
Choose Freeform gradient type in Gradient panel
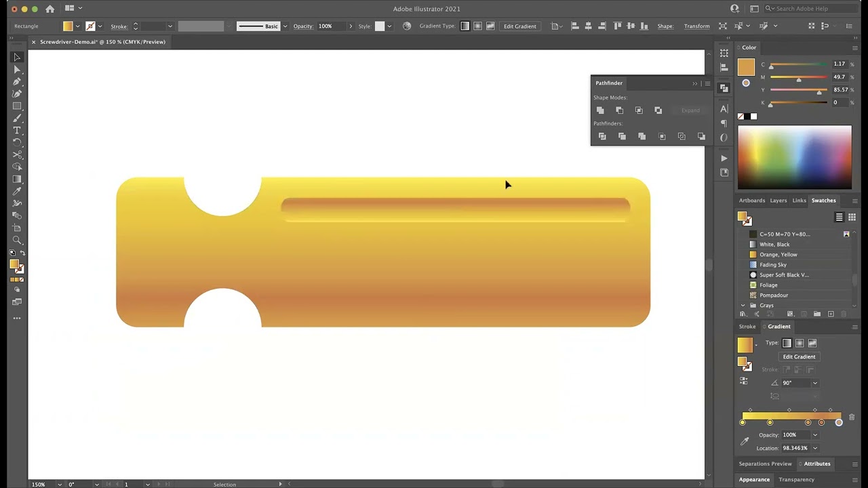pyautogui.click(x=812, y=343)
